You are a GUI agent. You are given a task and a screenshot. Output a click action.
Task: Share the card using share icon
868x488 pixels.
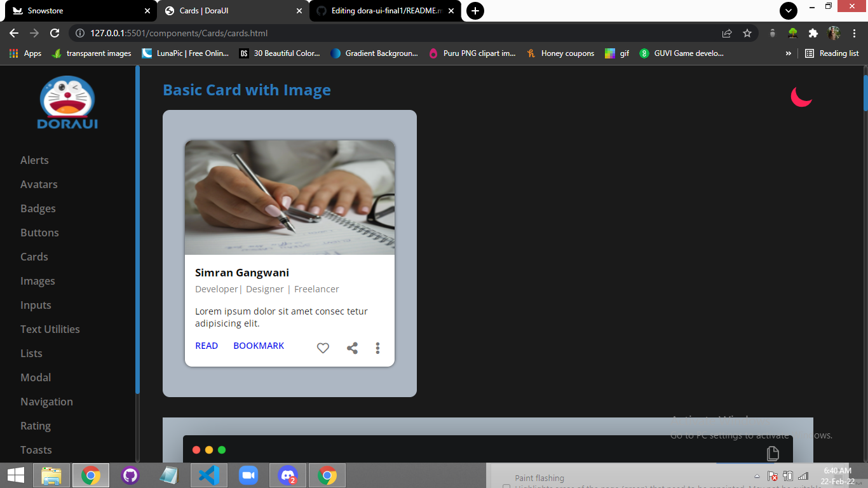pyautogui.click(x=352, y=348)
